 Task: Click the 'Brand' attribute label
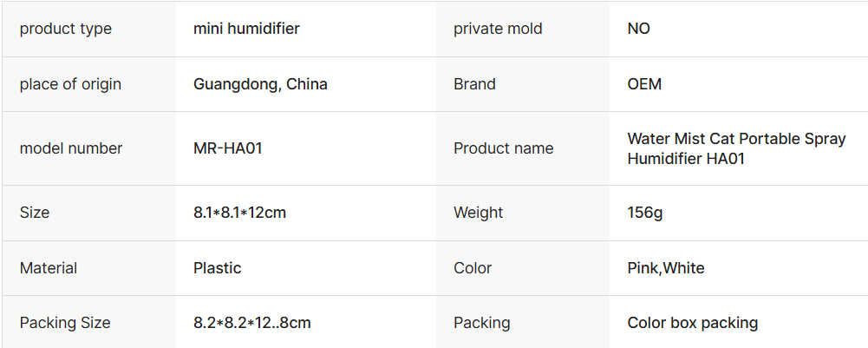(474, 84)
